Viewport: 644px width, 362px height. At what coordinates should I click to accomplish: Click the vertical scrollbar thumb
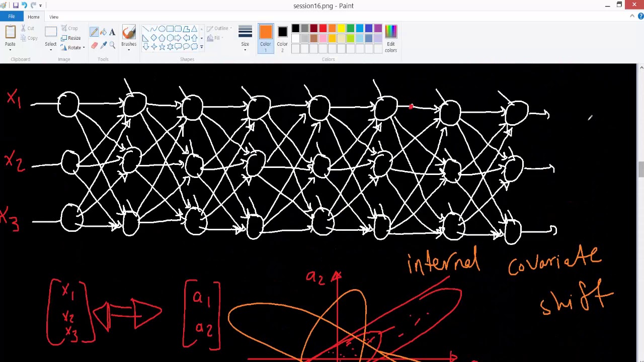point(640,169)
